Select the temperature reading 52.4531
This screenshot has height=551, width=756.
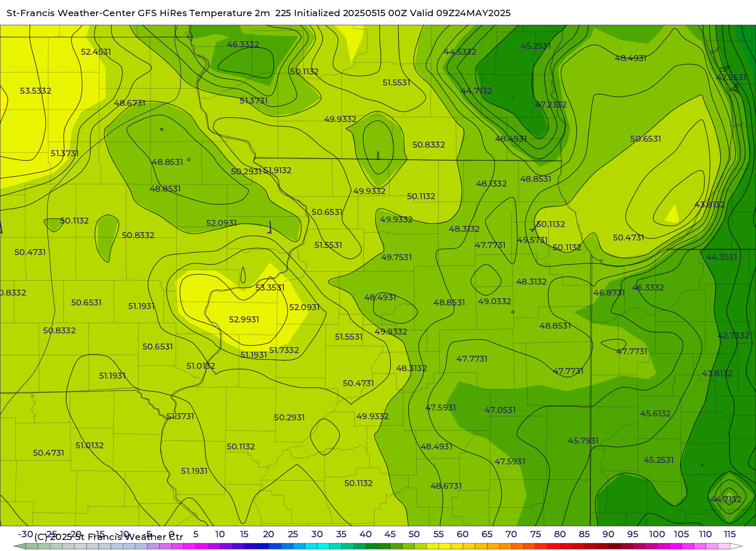(96, 52)
